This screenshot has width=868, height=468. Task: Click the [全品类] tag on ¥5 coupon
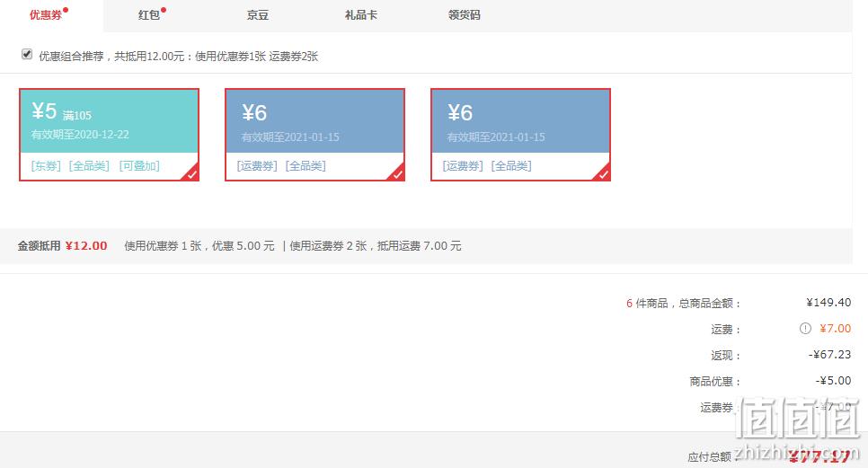[x=89, y=166]
